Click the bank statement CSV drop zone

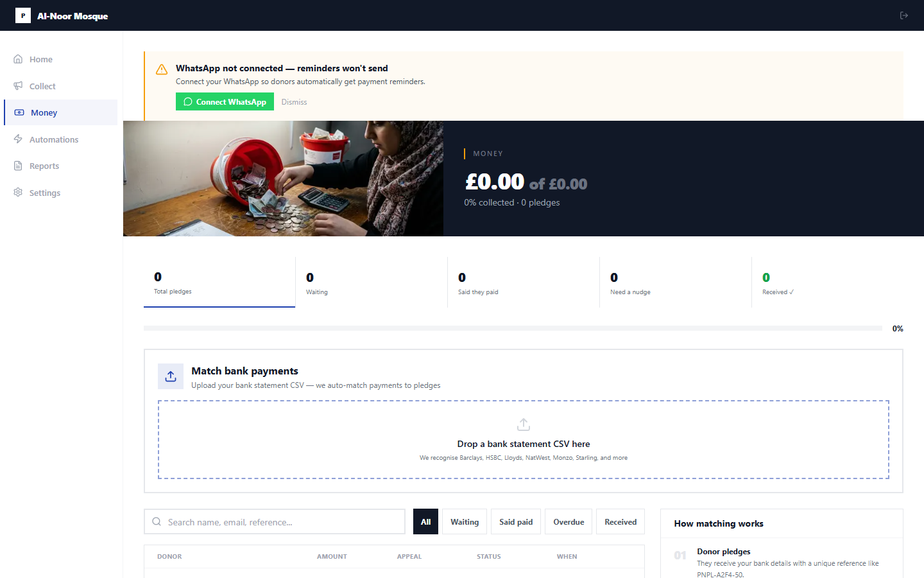[524, 440]
